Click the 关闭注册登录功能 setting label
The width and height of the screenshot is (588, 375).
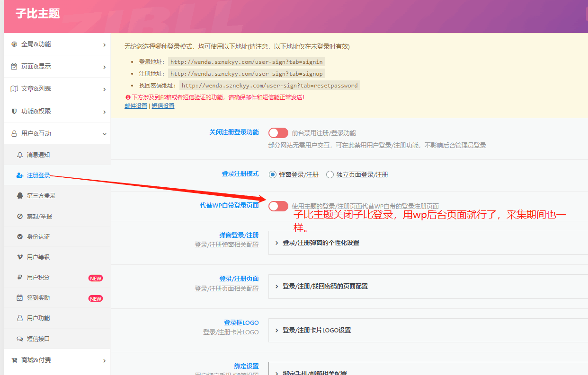pos(234,132)
